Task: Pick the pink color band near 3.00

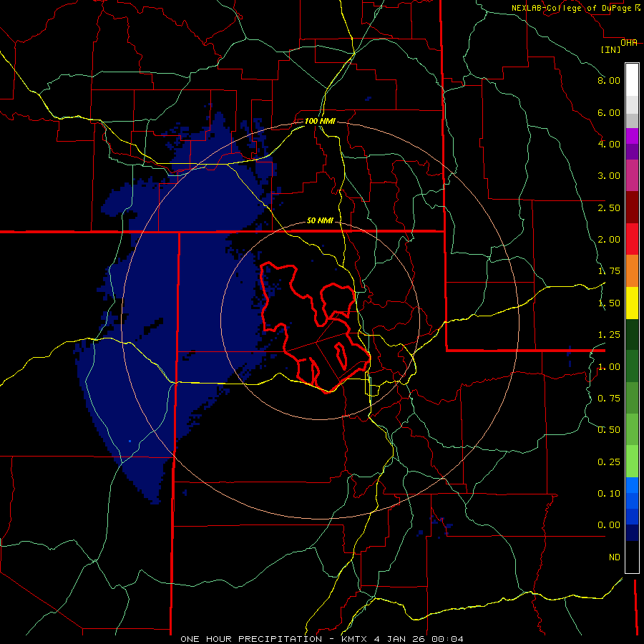Action: [x=632, y=175]
